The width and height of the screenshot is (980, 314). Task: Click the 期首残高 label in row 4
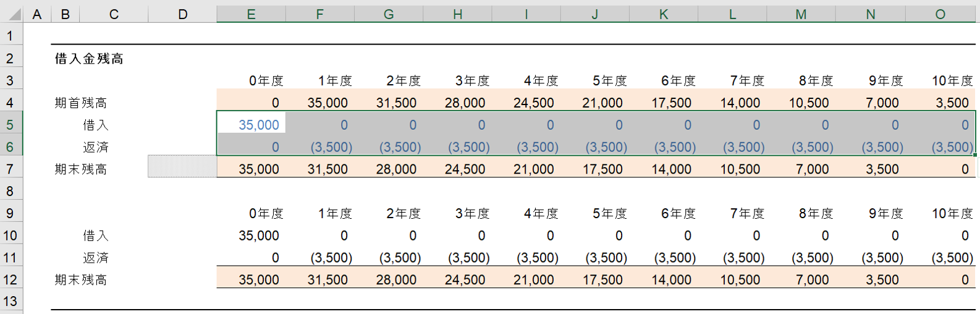(x=80, y=103)
